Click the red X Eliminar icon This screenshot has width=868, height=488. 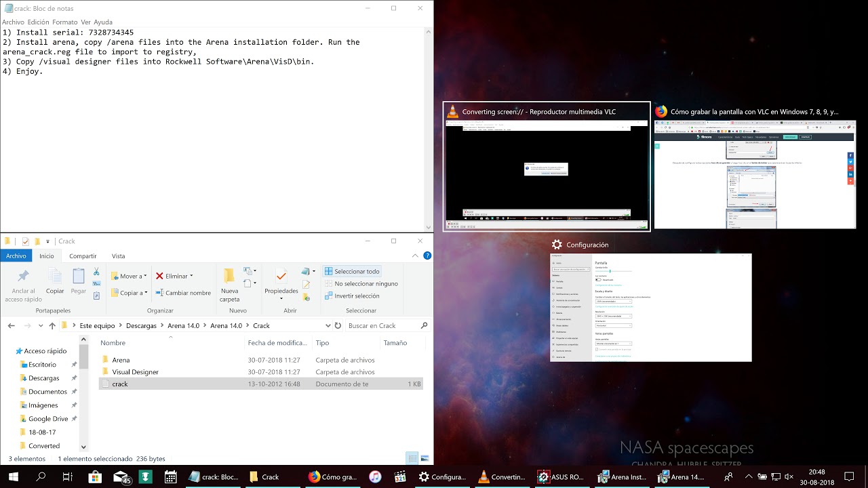159,276
